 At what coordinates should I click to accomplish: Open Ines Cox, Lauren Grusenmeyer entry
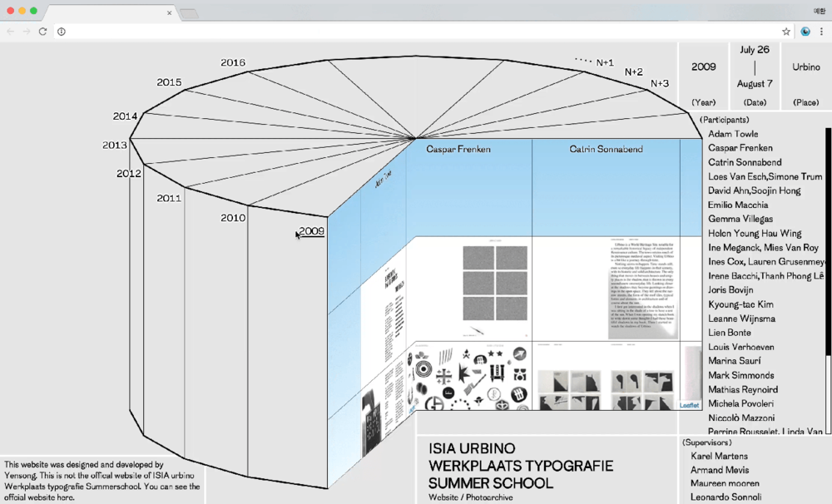tap(766, 261)
